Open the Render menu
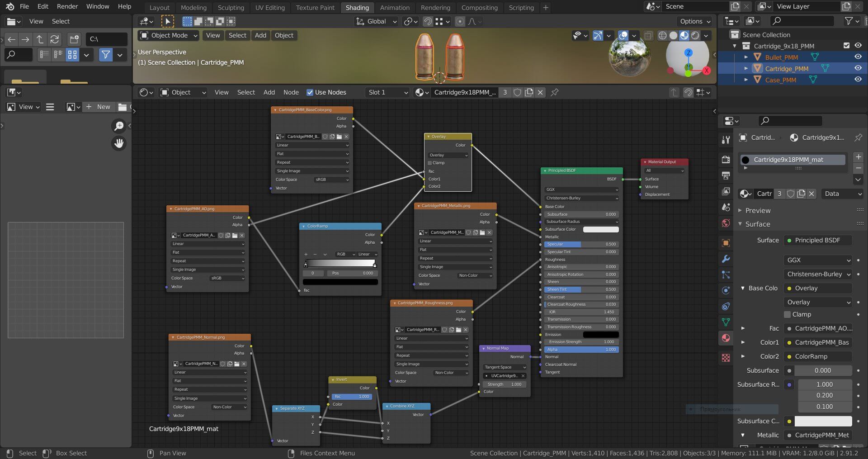Screen dimensions: 868x459 pyautogui.click(x=67, y=6)
